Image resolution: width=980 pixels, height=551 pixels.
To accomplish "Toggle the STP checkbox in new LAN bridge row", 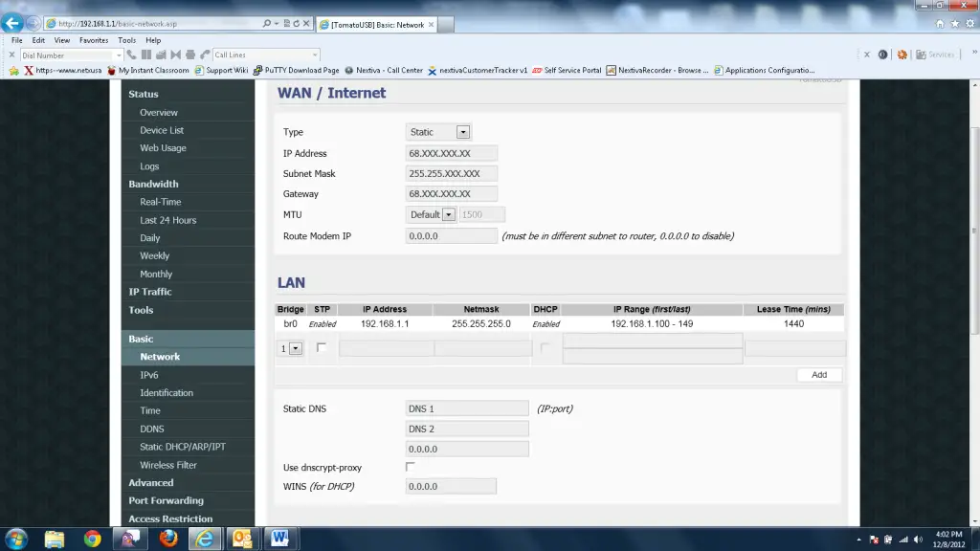I will [x=322, y=347].
